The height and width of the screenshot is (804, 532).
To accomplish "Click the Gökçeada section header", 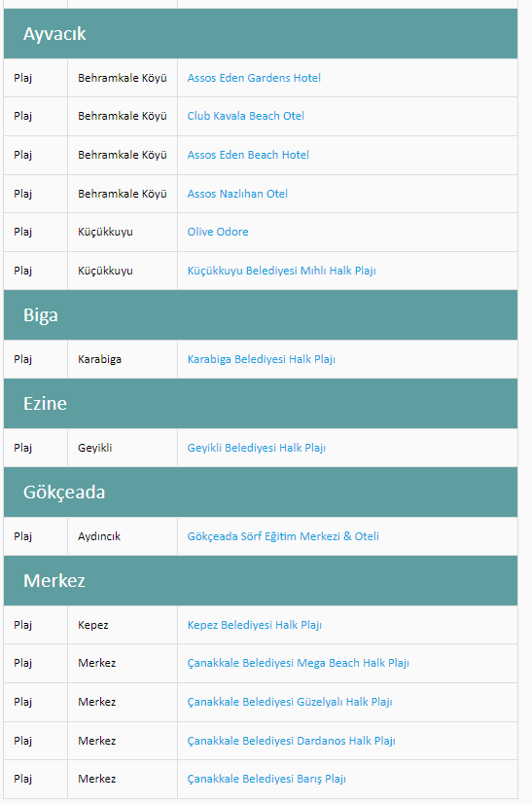I will (x=261, y=493).
